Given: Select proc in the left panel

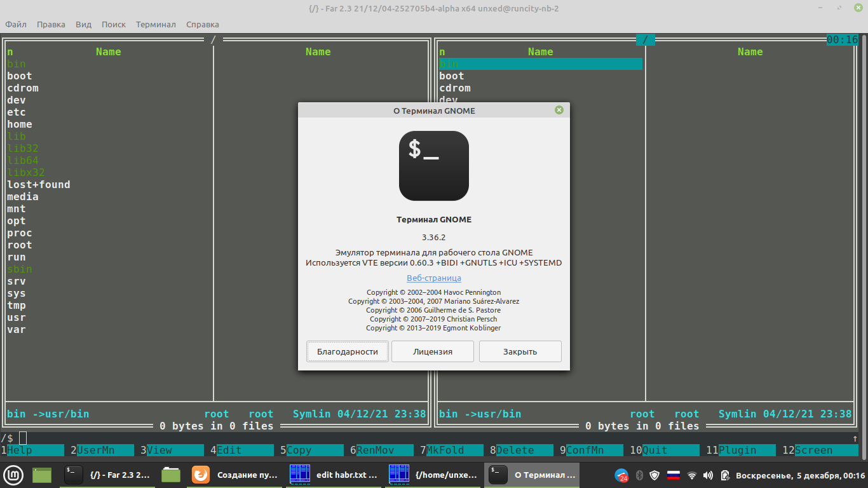Looking at the screenshot, I should click(20, 233).
